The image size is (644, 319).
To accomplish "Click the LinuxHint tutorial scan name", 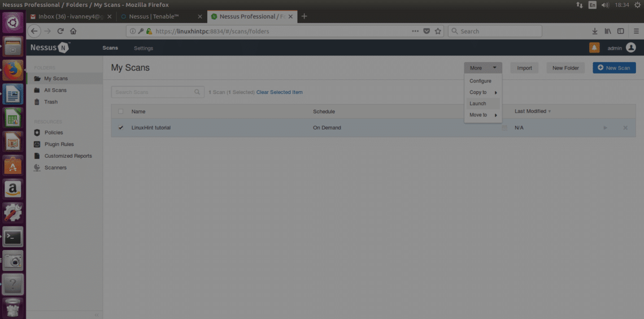I will (x=151, y=128).
